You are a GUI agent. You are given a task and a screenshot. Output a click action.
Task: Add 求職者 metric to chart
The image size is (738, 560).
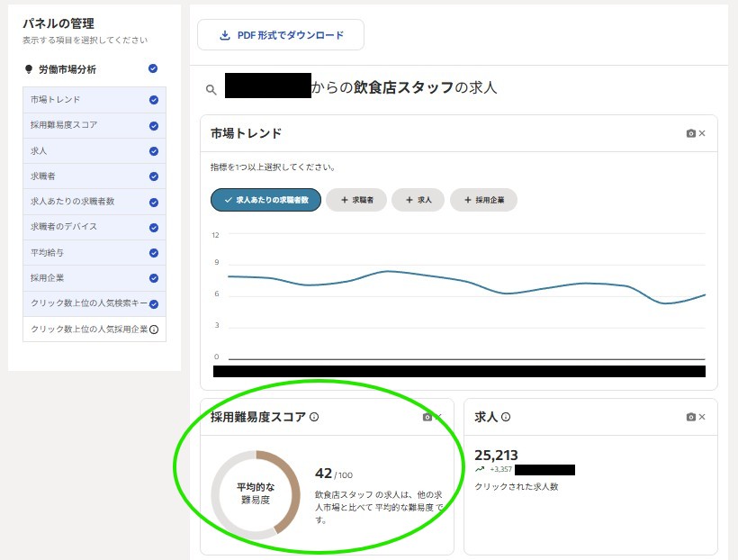[356, 200]
